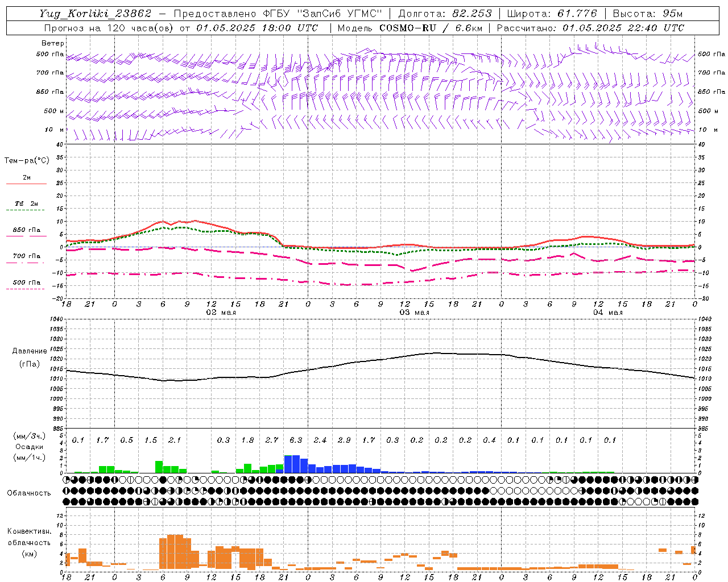728x582 pixels.
Task: Select the longitude value Долгота: 82.253
Action: tap(445, 14)
